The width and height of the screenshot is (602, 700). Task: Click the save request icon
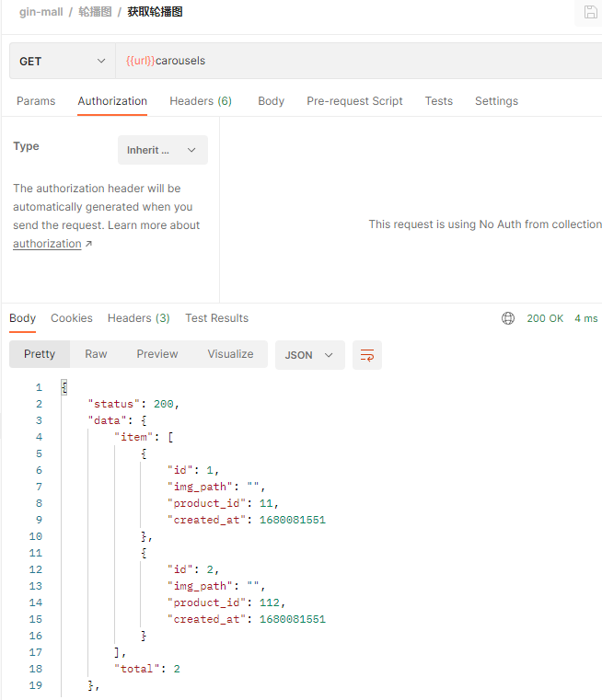tap(590, 12)
